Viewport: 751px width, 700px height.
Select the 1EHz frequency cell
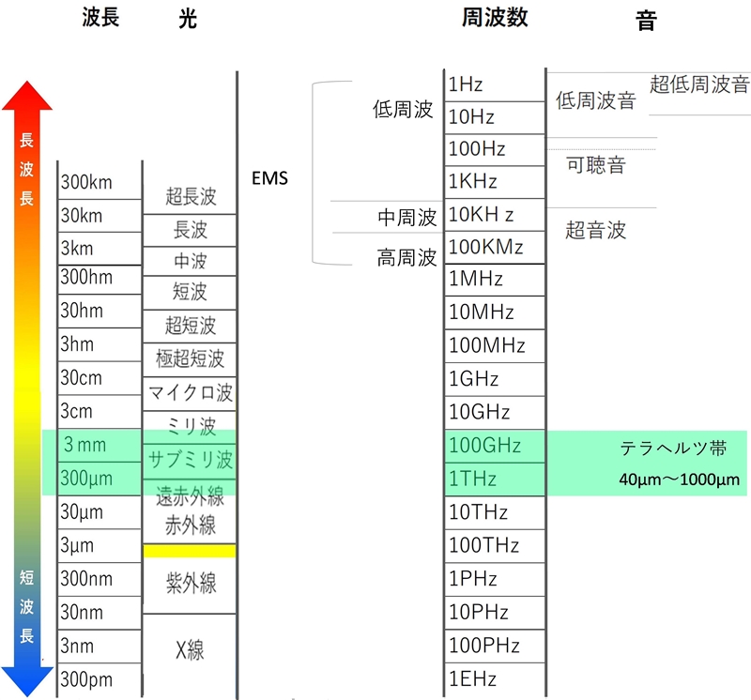[x=494, y=677]
